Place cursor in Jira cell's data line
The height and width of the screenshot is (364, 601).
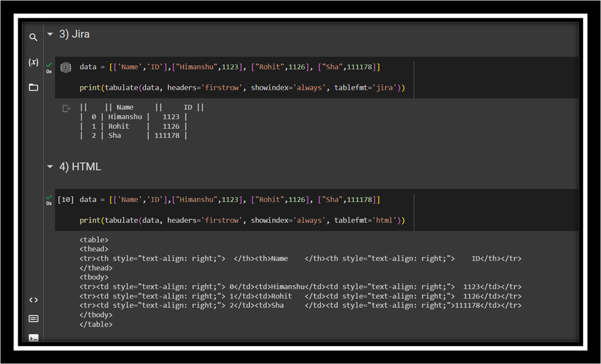(x=230, y=67)
